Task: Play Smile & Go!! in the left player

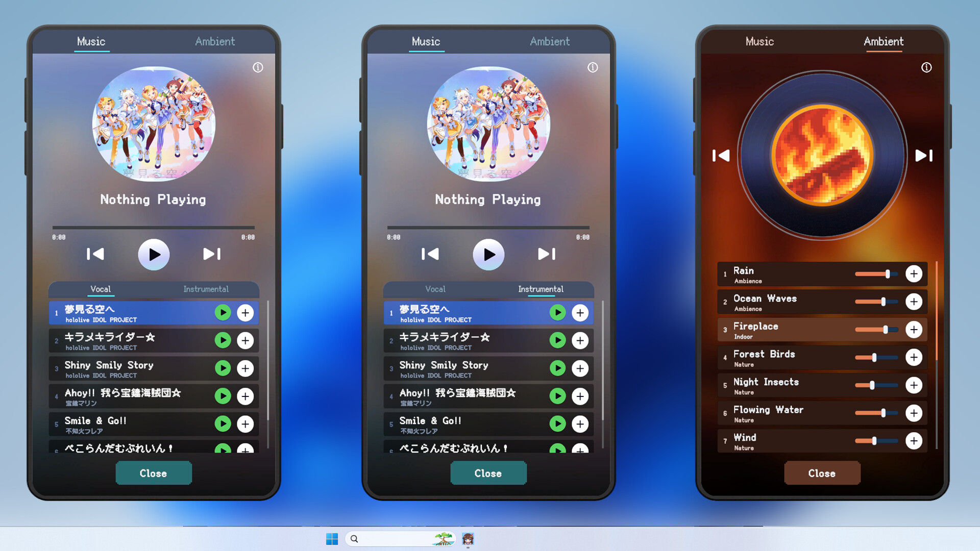Action: click(223, 423)
